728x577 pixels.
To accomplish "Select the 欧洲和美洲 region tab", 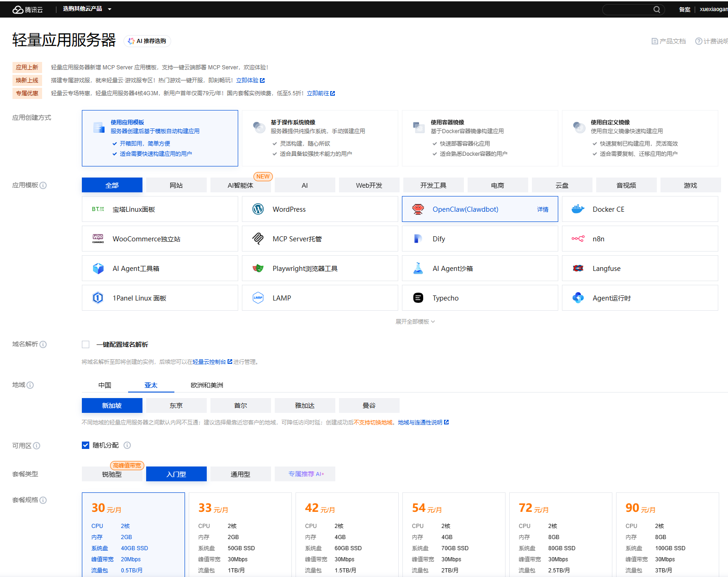I will tap(207, 385).
